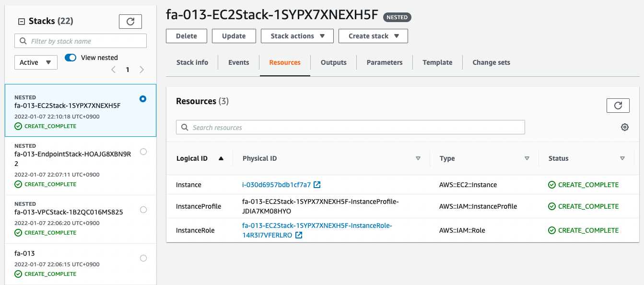Open resources table settings gear
The image size is (644, 285).
624,127
